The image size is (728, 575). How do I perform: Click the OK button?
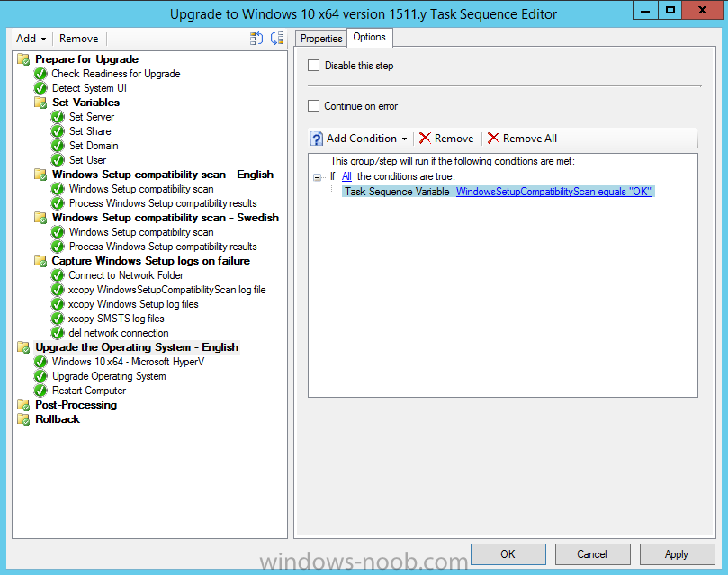tap(508, 554)
